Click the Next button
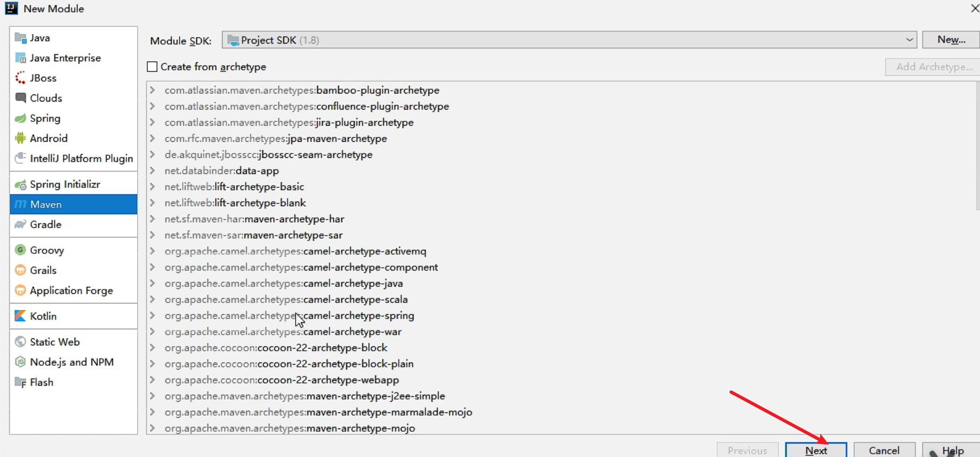Screen dimensions: 980x457 [x=816, y=450]
